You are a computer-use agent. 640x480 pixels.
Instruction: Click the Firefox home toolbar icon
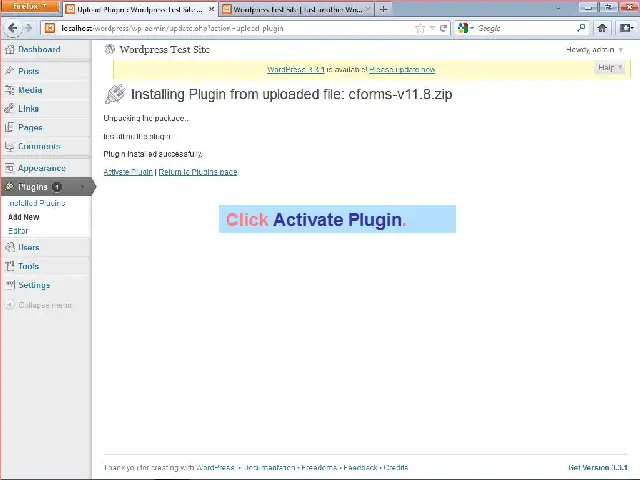(602, 28)
